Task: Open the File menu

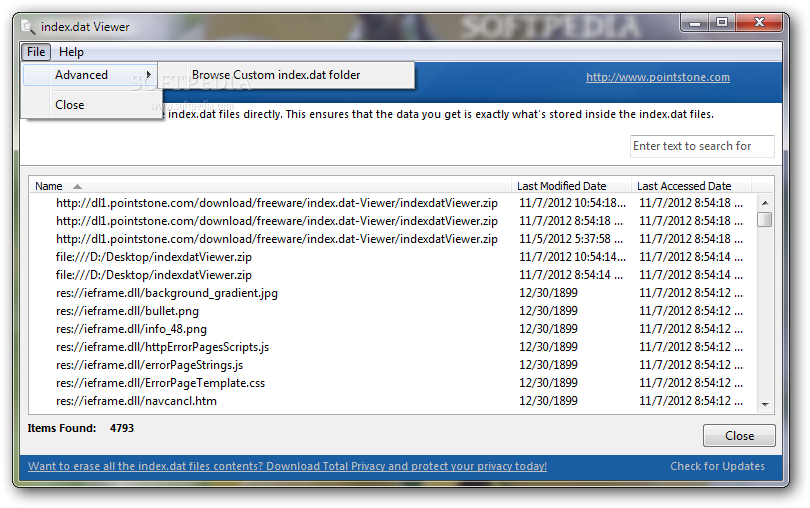Action: coord(36,52)
